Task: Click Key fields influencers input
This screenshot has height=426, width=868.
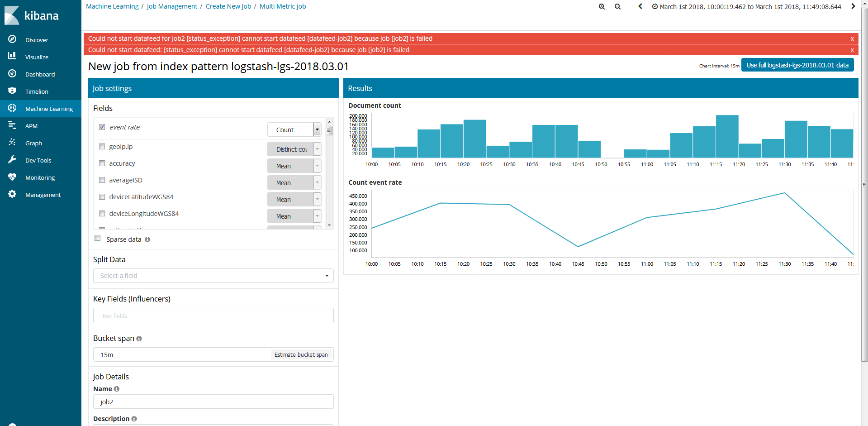Action: [x=213, y=316]
